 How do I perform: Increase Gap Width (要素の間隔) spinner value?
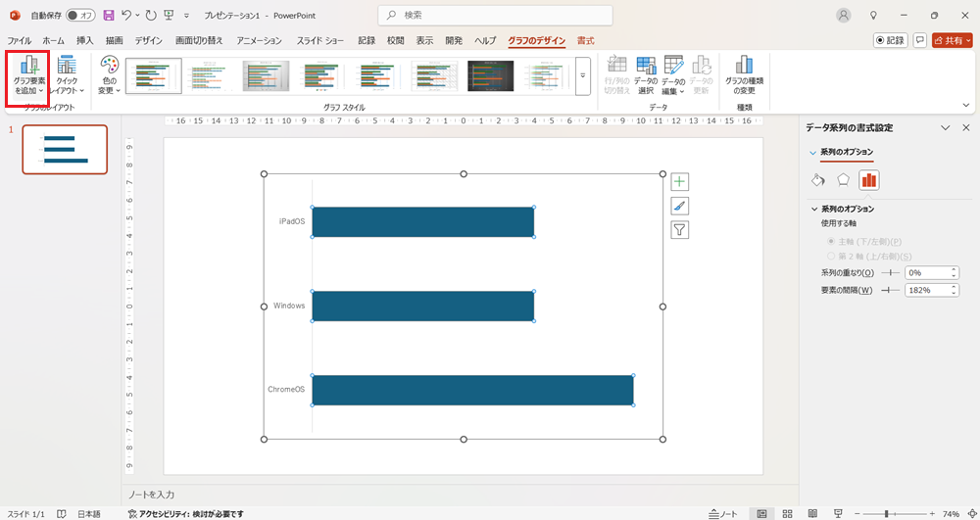pos(954,287)
